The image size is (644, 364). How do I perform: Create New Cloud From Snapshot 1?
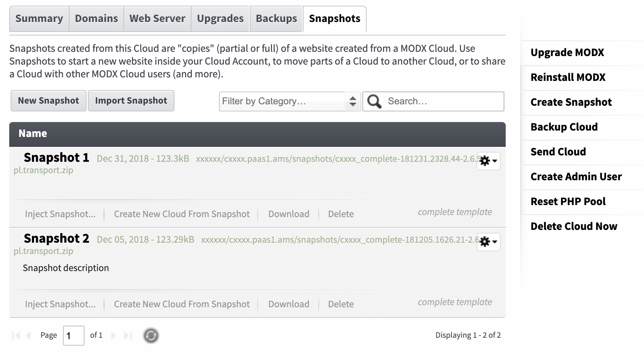point(182,214)
